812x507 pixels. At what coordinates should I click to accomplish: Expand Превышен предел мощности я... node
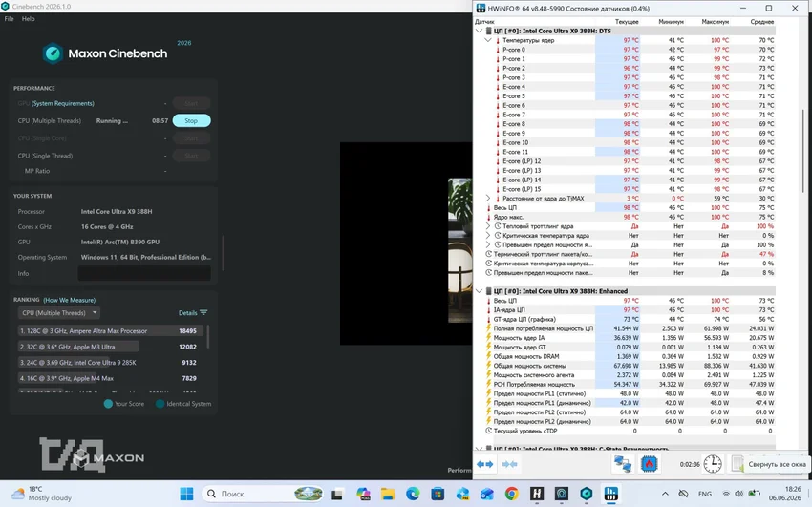point(488,244)
